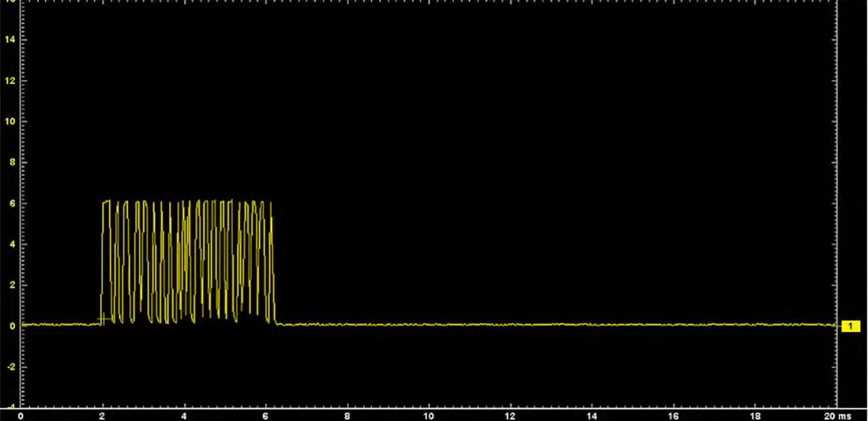Select the '18' time axis tick label
The width and height of the screenshot is (868, 421).
coord(756,415)
